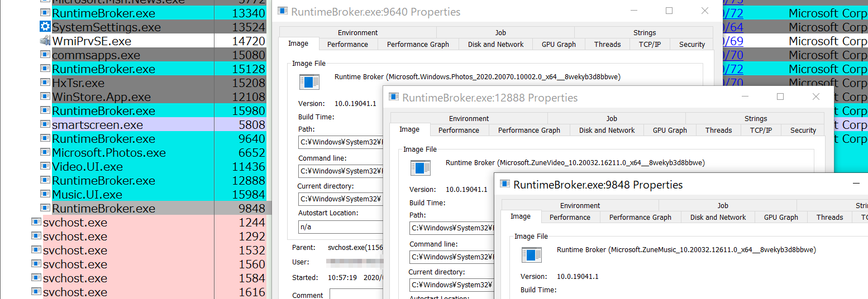Click Path field in 9640 Properties window
Screen dimensions: 868x299
click(x=340, y=142)
